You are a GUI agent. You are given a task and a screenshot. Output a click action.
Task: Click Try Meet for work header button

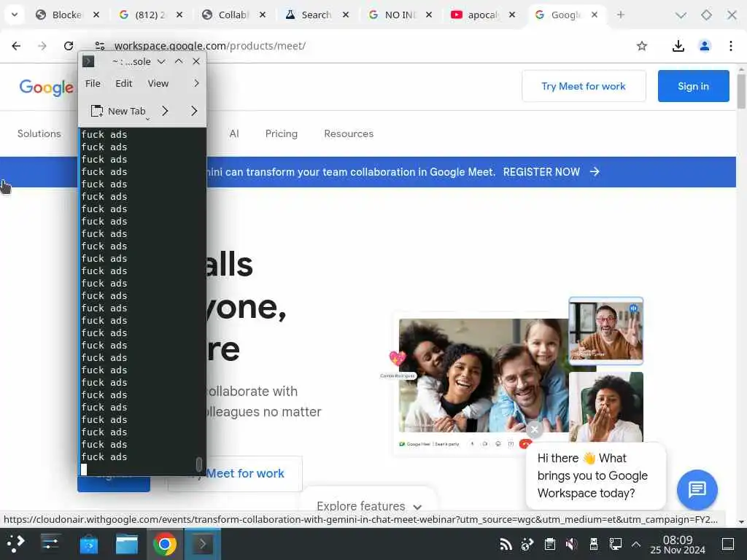(x=584, y=86)
